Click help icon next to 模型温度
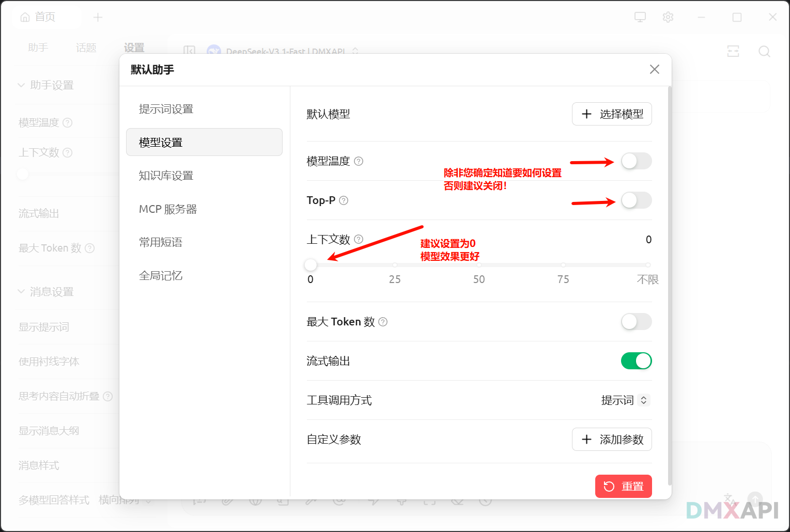Viewport: 790px width, 532px height. (359, 161)
